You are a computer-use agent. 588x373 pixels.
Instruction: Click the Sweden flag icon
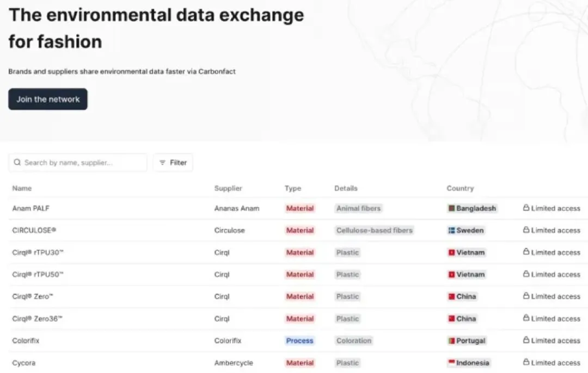[451, 230]
